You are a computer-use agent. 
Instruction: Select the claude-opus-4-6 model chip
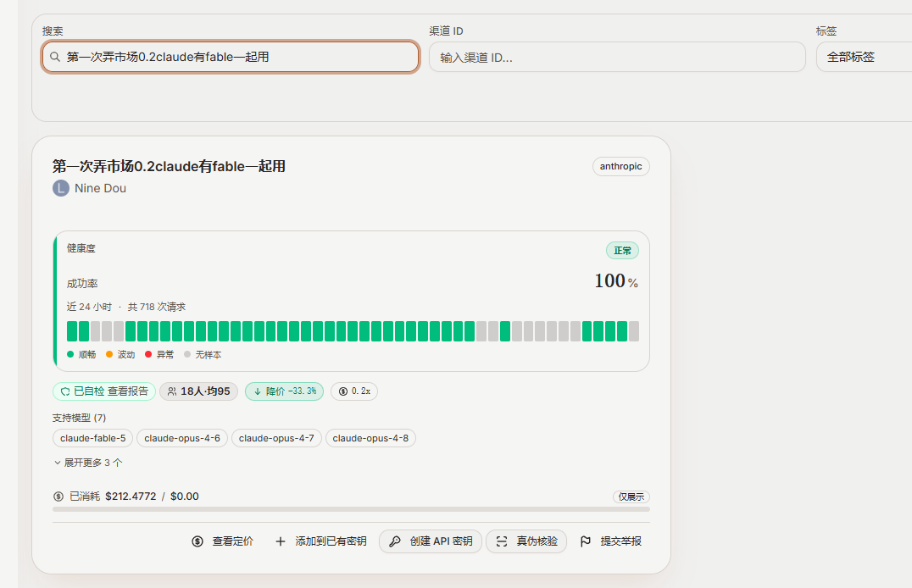click(182, 438)
